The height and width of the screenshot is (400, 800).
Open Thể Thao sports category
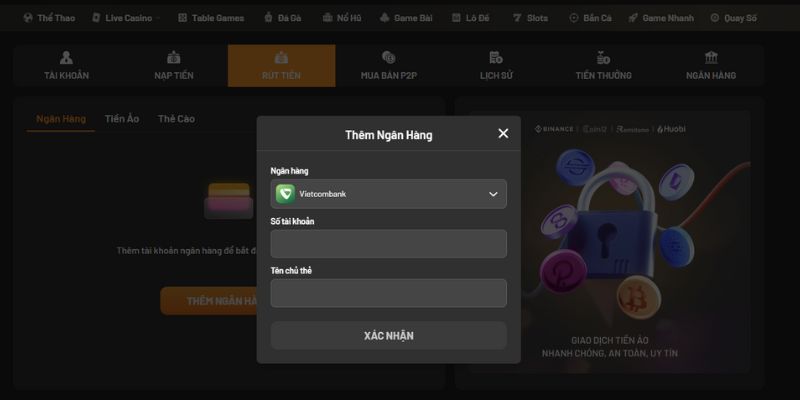(x=49, y=18)
